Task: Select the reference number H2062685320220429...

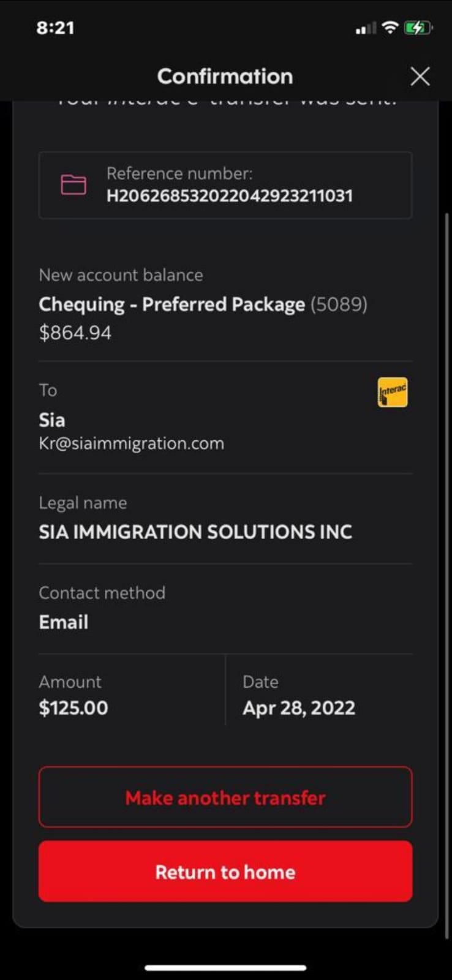Action: click(x=230, y=195)
